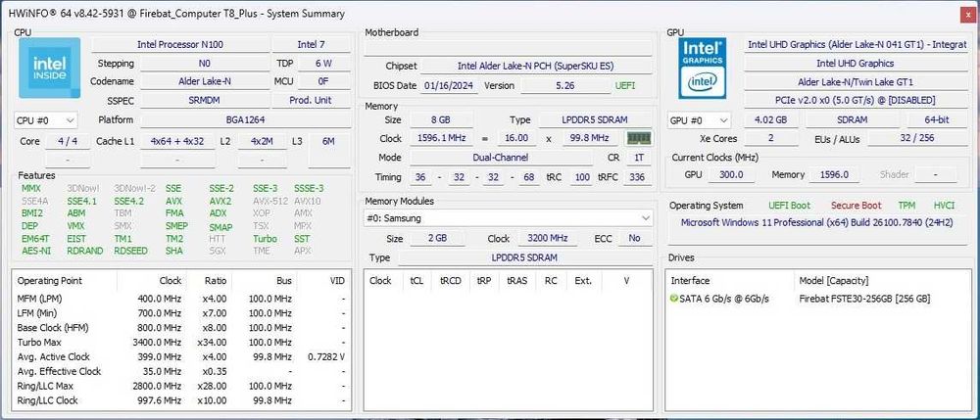Click the tRFC 336 timing value
The image size is (980, 420).
[x=637, y=177]
